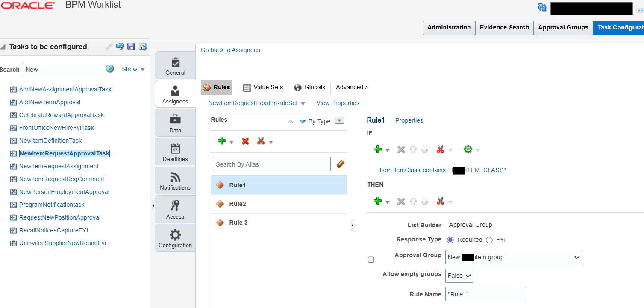This screenshot has height=308, width=644.
Task: Open the Rule1 Properties link
Action: [409, 120]
